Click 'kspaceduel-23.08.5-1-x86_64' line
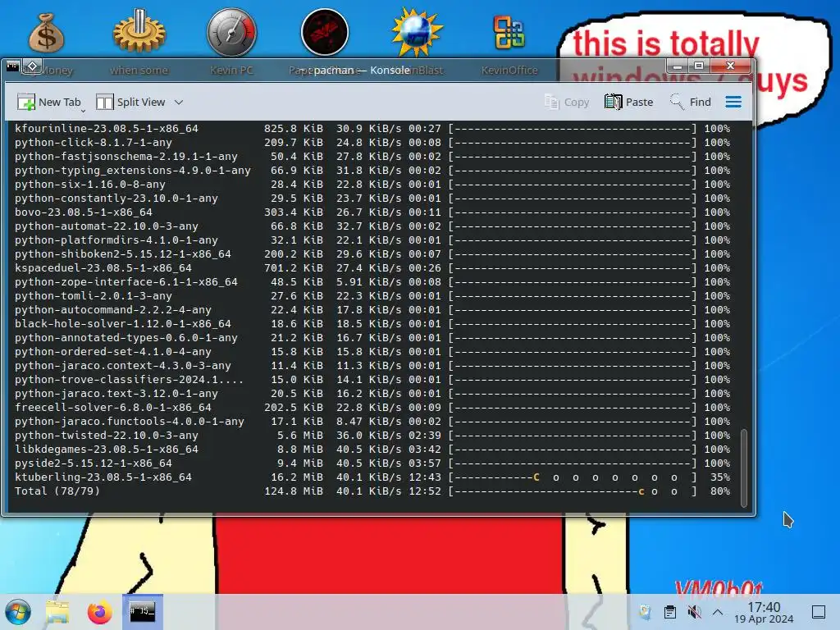 tap(103, 268)
